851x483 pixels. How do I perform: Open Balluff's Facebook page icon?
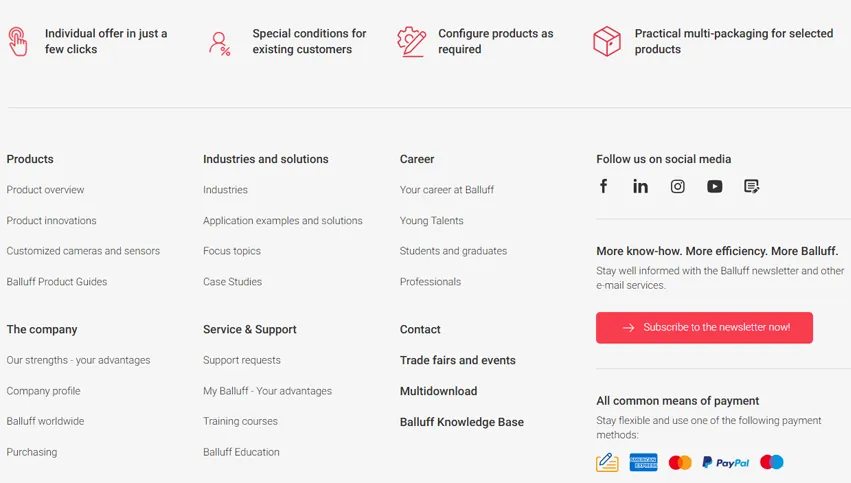(x=604, y=186)
